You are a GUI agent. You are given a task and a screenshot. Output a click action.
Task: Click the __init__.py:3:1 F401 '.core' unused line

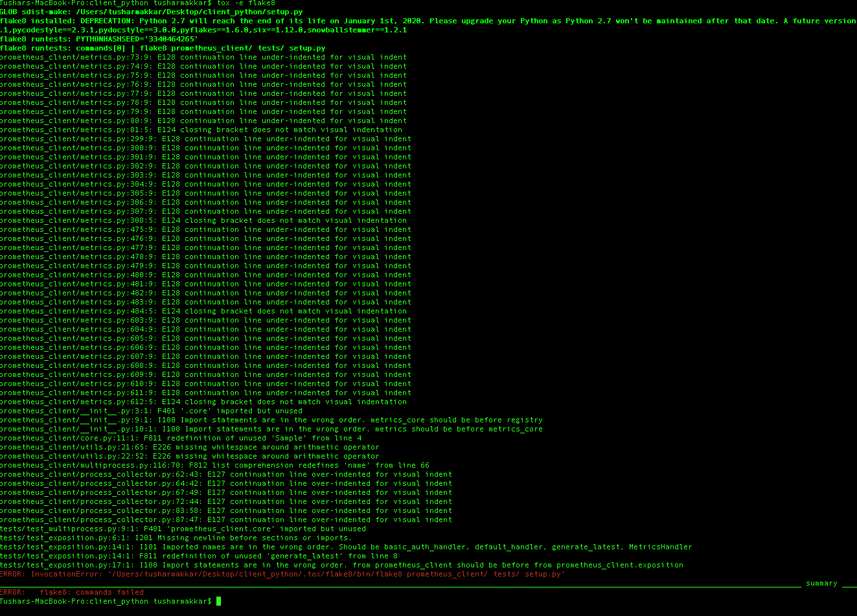coord(151,411)
